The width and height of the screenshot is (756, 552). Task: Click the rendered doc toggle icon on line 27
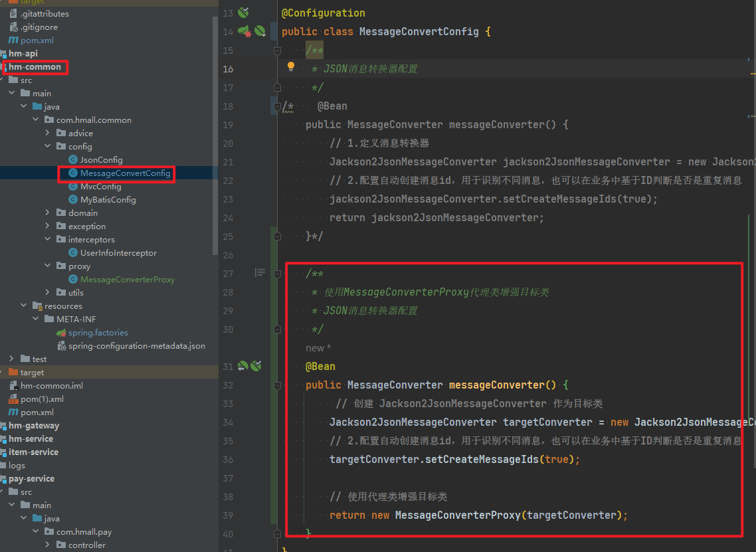260,272
